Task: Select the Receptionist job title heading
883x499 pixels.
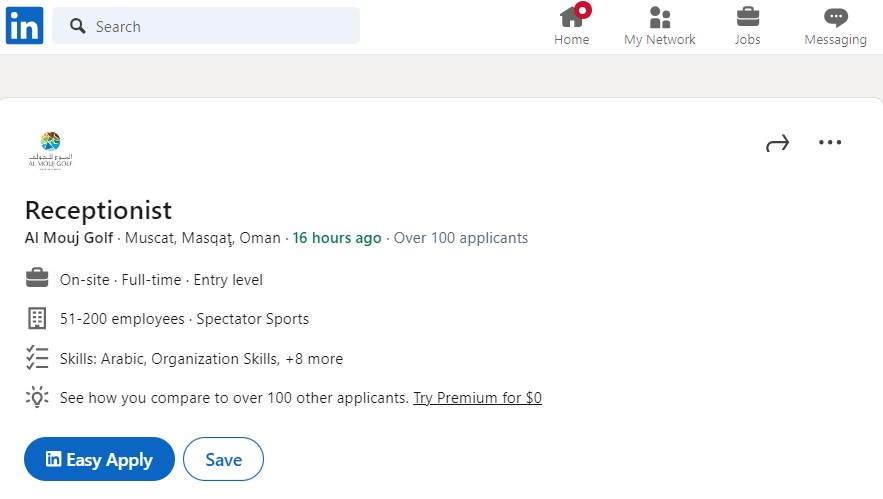Action: [99, 210]
